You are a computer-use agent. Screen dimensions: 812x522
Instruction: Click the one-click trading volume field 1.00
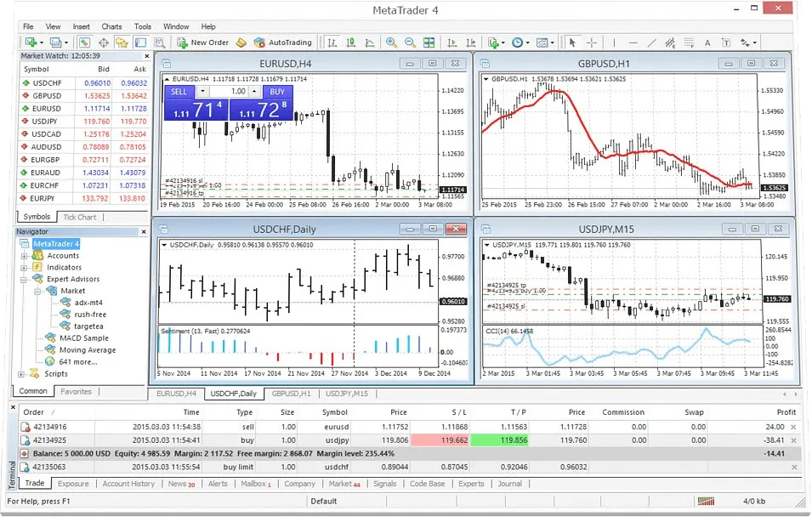(x=230, y=92)
